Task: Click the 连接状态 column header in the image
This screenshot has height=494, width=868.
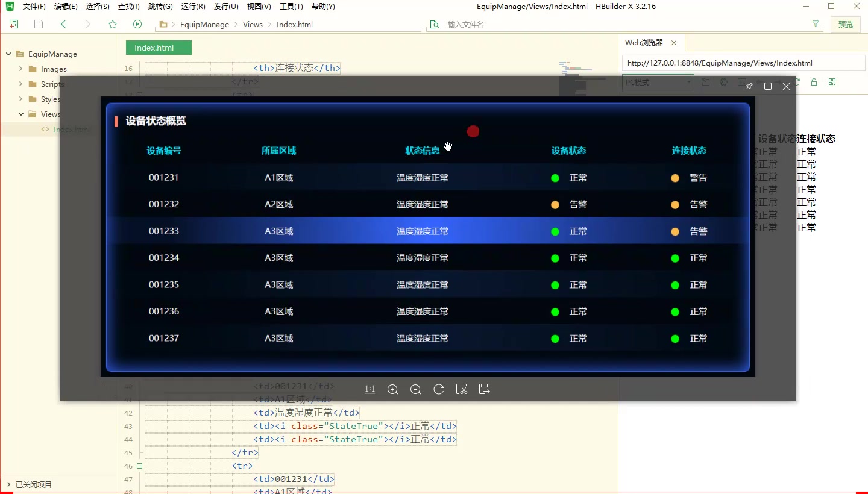Action: tap(689, 151)
